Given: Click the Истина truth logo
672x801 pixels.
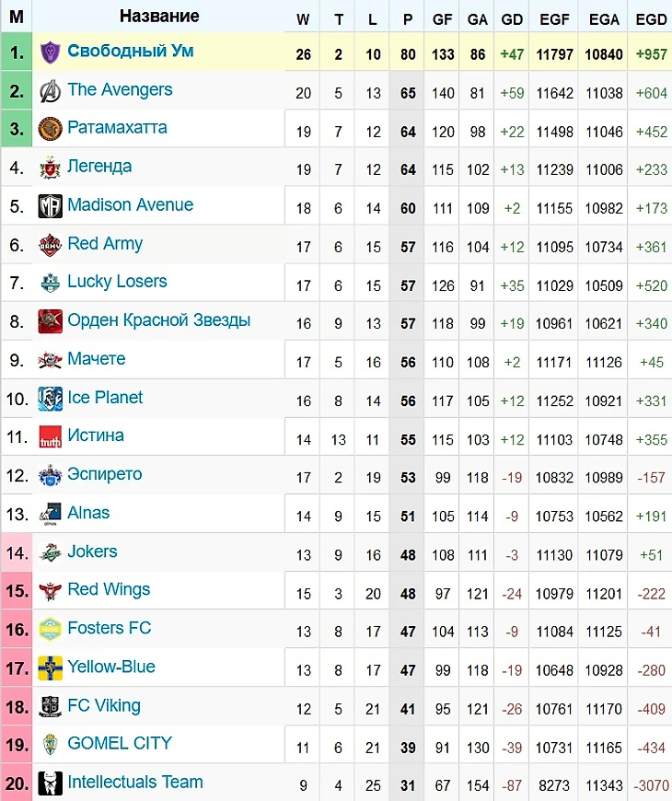Looking at the screenshot, I should pyautogui.click(x=50, y=437).
